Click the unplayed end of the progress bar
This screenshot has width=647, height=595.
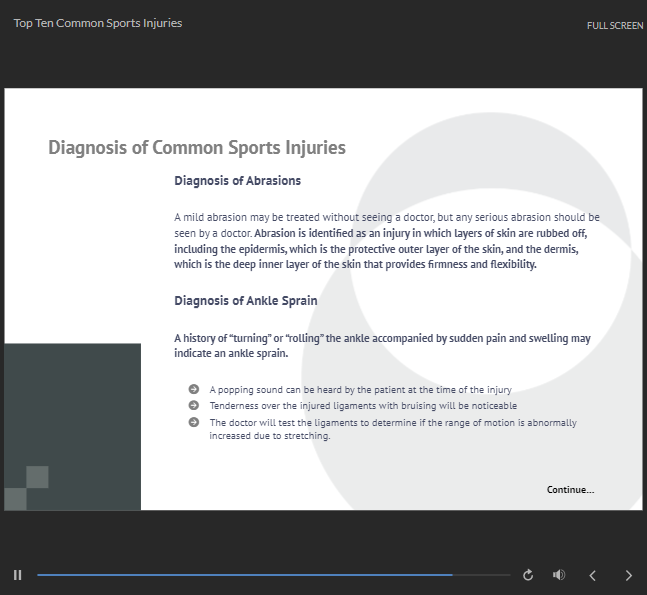point(482,574)
